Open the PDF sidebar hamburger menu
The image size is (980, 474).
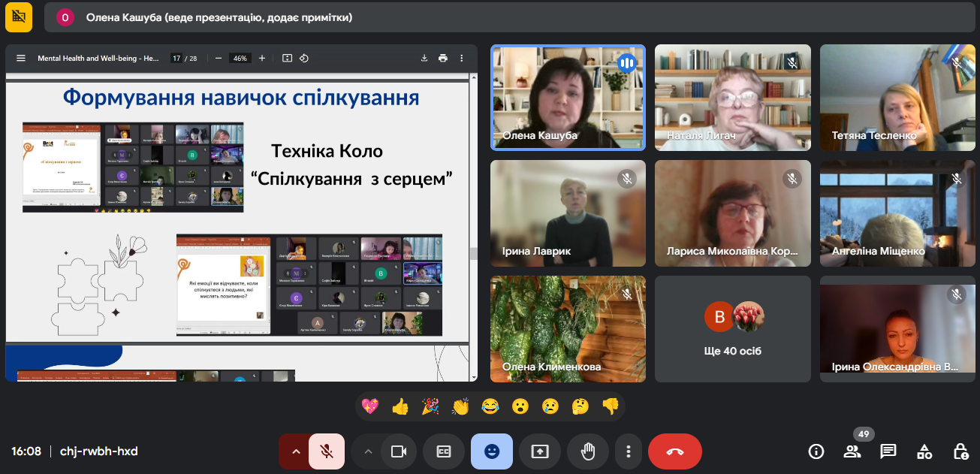click(x=21, y=59)
